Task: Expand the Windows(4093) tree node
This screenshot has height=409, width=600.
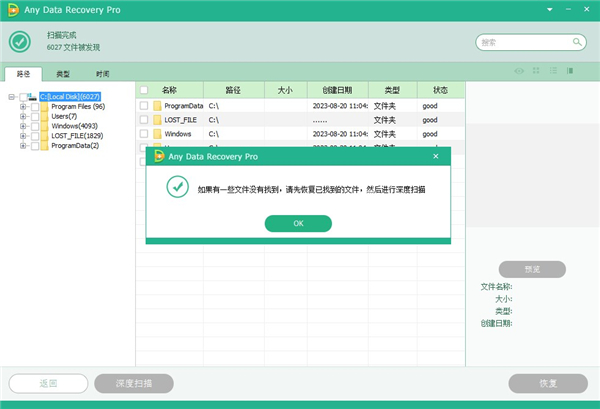Action: [x=23, y=126]
